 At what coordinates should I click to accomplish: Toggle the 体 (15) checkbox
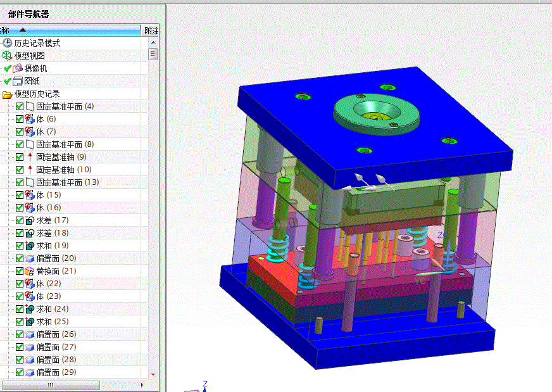coord(20,195)
